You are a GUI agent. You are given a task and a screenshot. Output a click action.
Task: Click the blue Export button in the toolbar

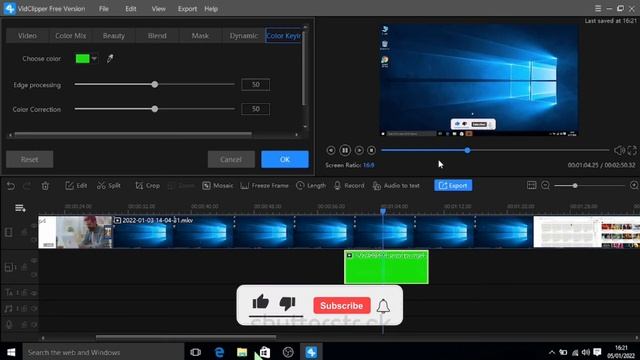(453, 186)
